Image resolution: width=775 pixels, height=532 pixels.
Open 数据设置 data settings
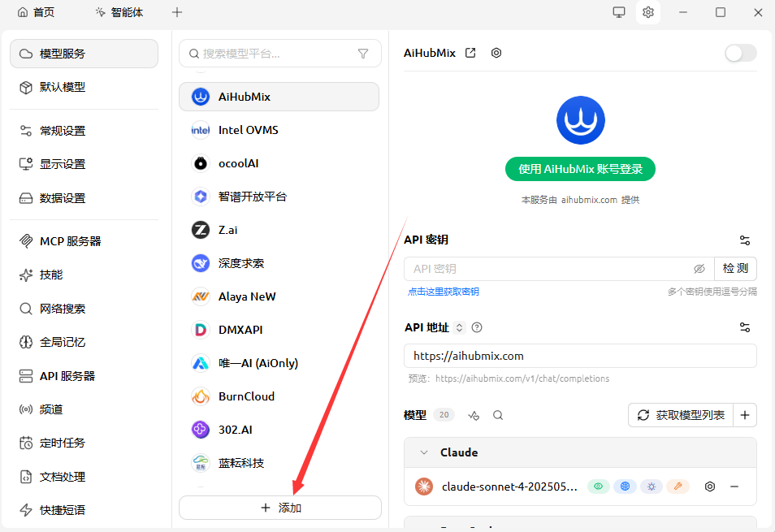[84, 198]
